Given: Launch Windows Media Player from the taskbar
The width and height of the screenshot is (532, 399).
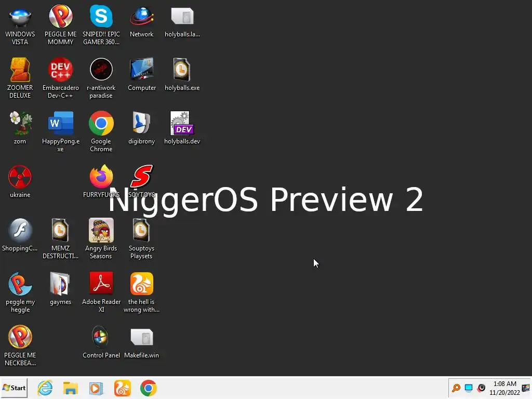Looking at the screenshot, I should [96, 388].
